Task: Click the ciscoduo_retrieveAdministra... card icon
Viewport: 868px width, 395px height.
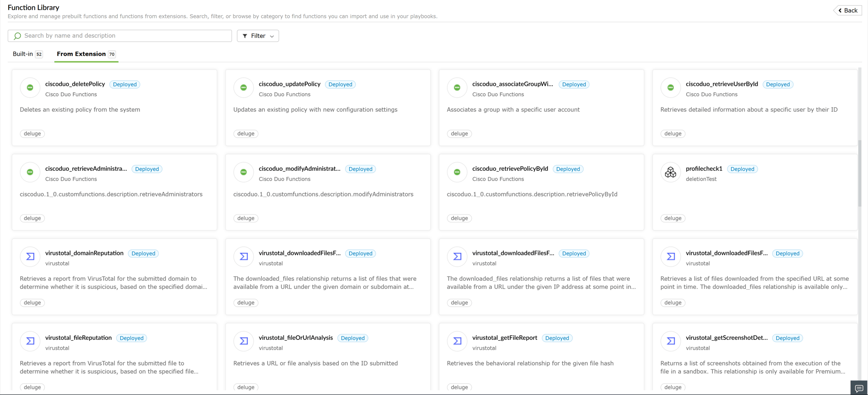Action: [30, 172]
